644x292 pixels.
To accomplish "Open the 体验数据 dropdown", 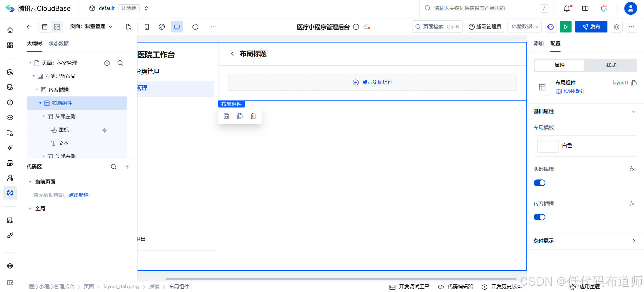I will [525, 26].
